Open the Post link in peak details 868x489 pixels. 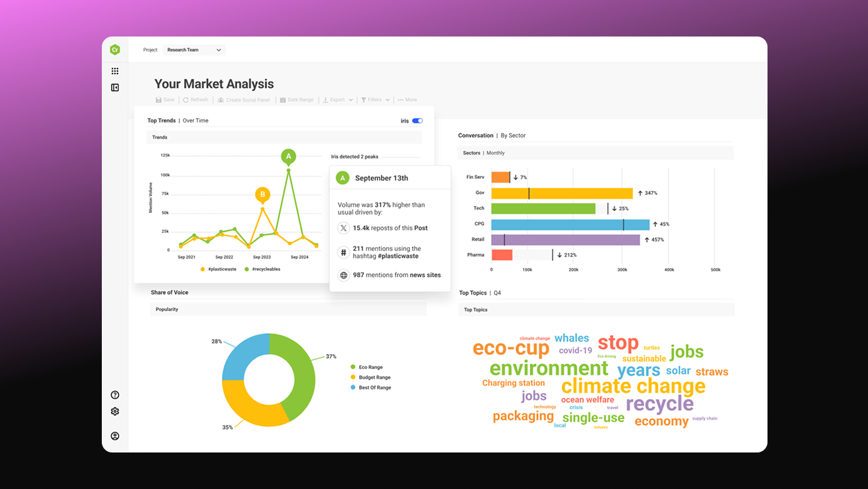click(x=421, y=228)
